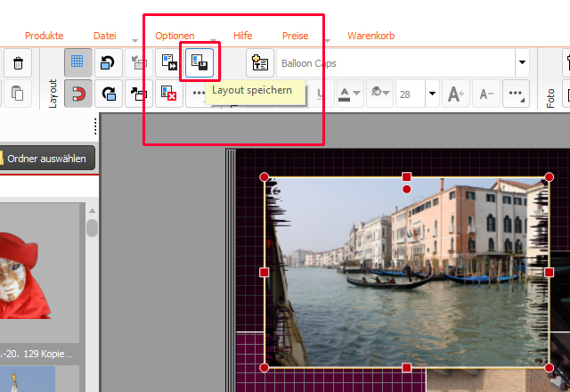Click the add text box icon
This screenshot has width=570, height=392.
260,63
